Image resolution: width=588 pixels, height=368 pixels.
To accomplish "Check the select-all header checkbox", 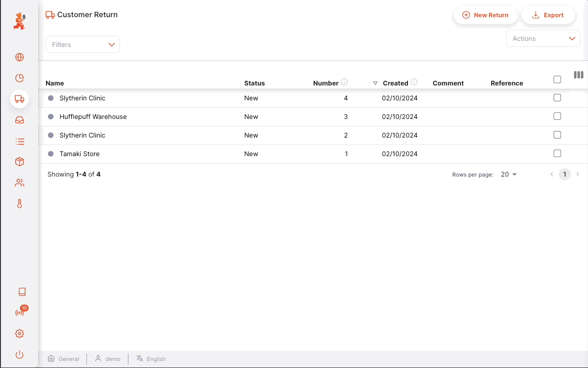I will point(557,79).
